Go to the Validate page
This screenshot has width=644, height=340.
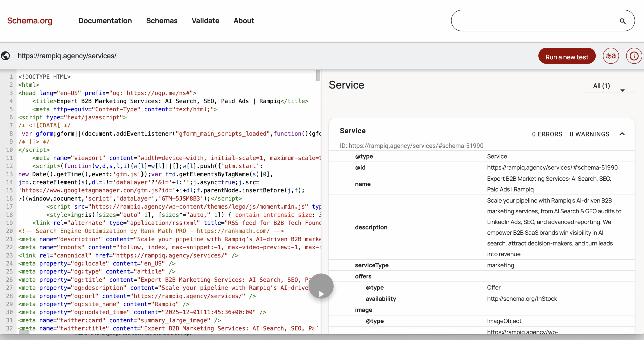pos(205,21)
